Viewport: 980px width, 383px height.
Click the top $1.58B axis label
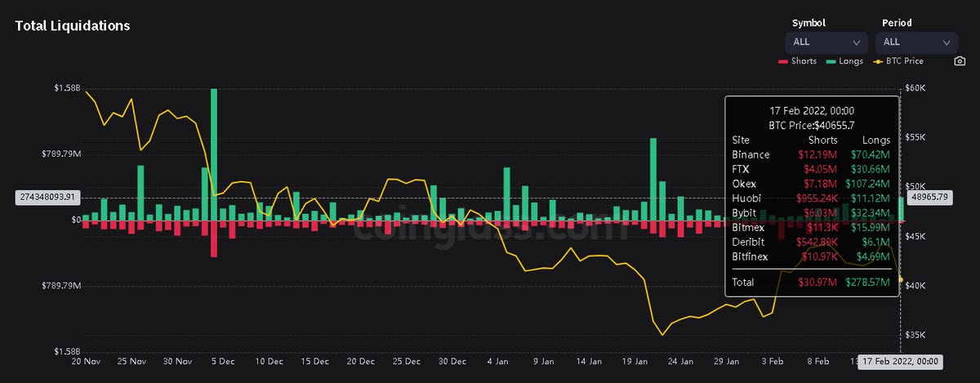(x=67, y=88)
